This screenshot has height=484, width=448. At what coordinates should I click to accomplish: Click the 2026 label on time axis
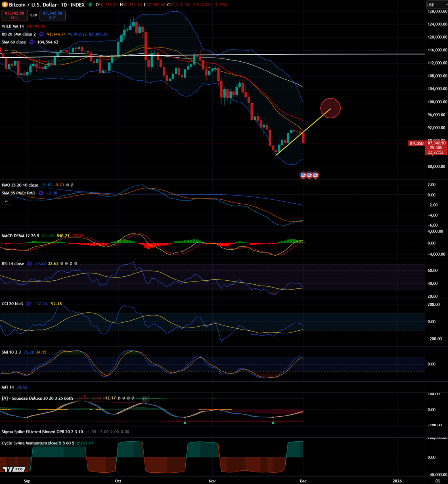[397, 481]
